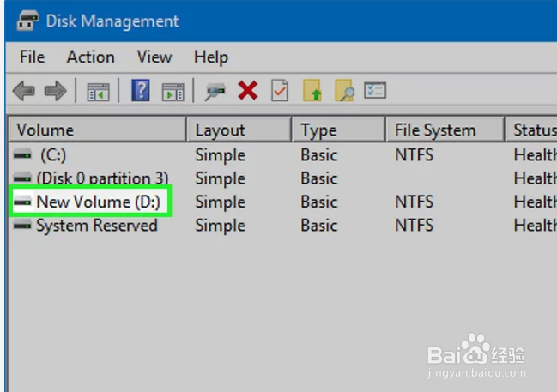
Task: Select the (Disk 0 partition 3) volume
Action: click(x=103, y=178)
